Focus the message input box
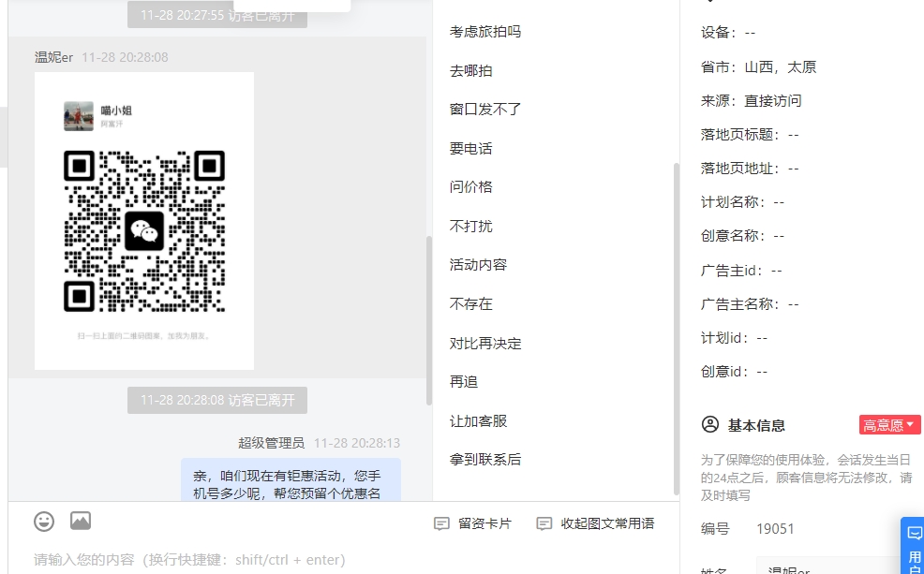924x574 pixels. click(x=342, y=559)
